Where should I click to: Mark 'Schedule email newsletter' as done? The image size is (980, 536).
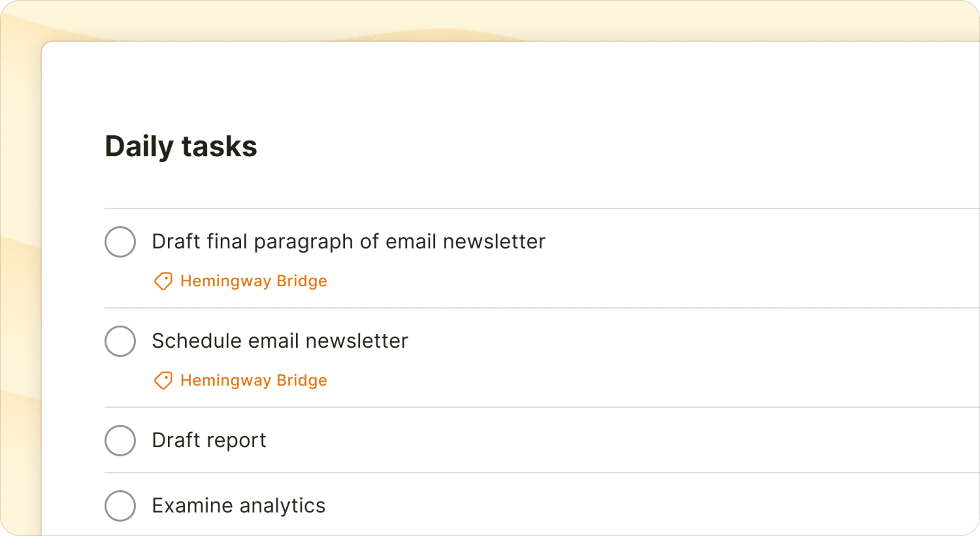click(120, 341)
